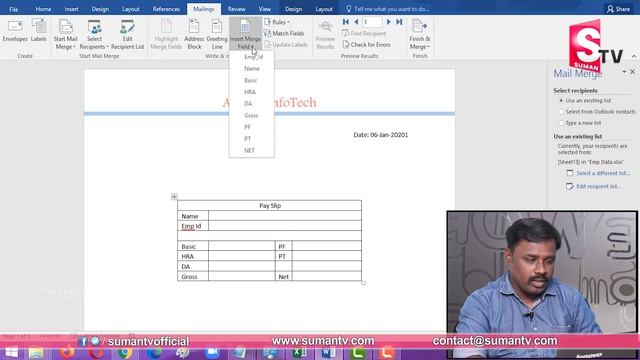Switch to the Insert tab
The image size is (640, 360).
[71, 9]
